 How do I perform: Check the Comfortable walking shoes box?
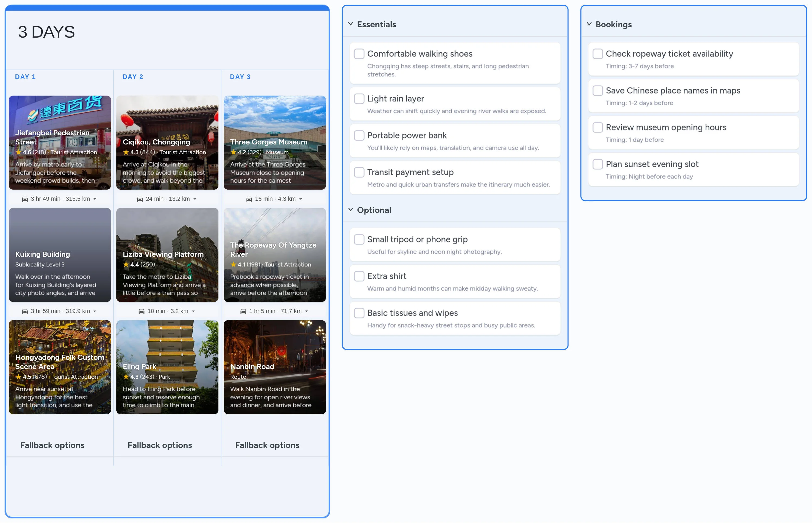click(359, 54)
